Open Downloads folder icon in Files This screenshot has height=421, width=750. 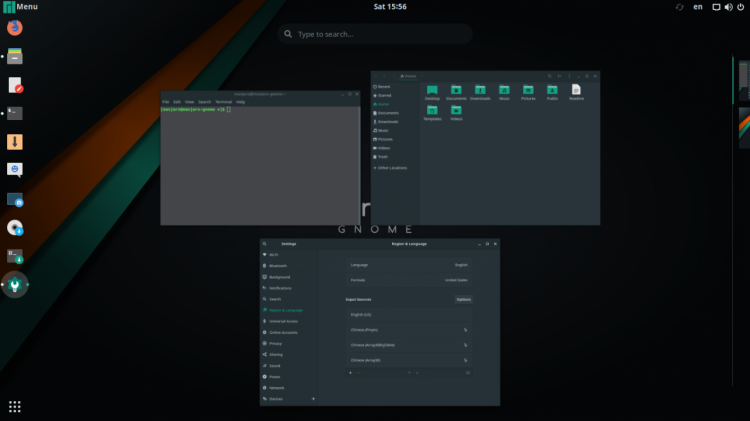click(480, 92)
